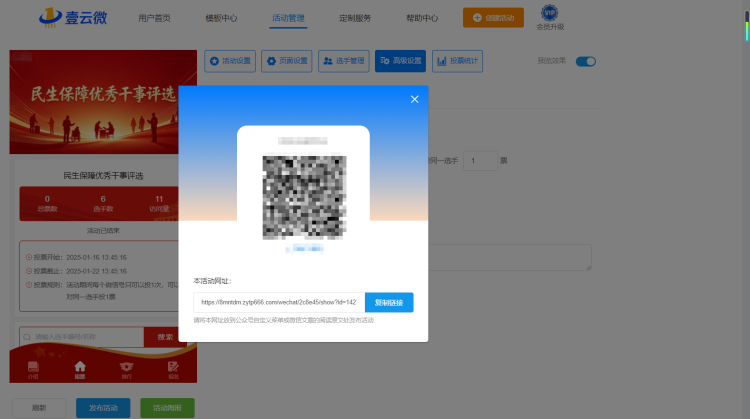Screen dimensions: 750x419
Task: Open 定制服务 in top navigation
Action: (355, 18)
